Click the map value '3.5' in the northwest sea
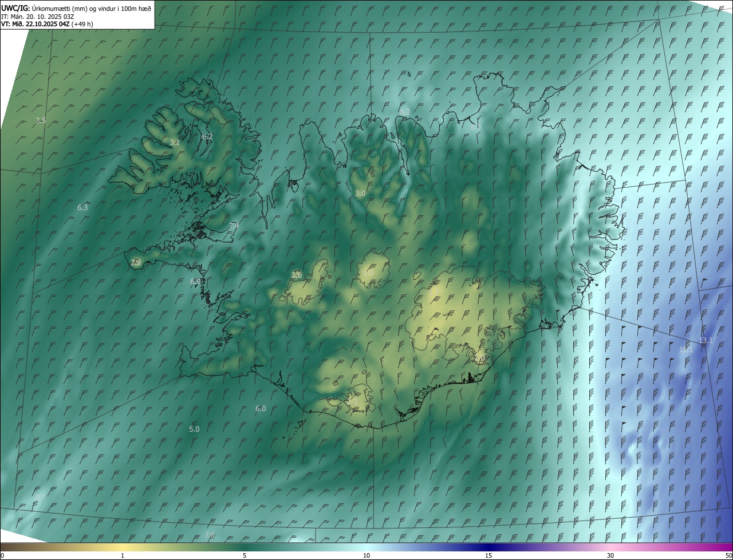The height and width of the screenshot is (560, 733). [41, 120]
